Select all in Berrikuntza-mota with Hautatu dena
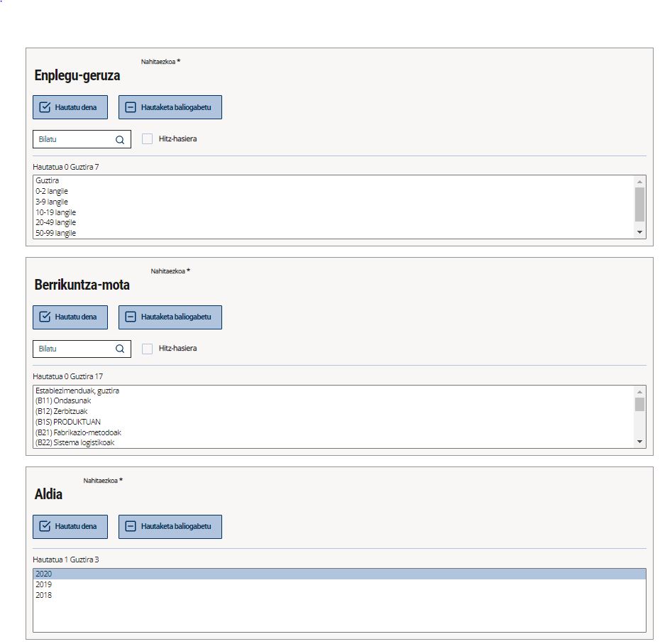 pos(70,317)
